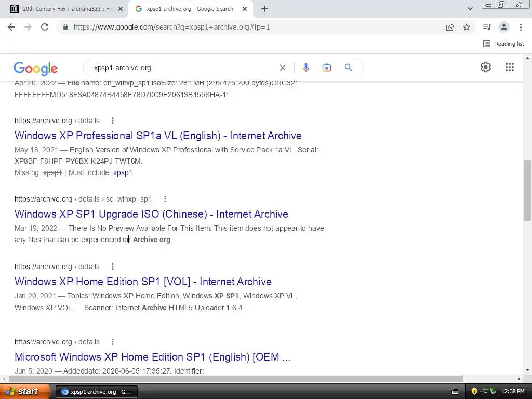Close the Google Search tab
Image resolution: width=532 pixels, height=399 pixels.
click(245, 9)
